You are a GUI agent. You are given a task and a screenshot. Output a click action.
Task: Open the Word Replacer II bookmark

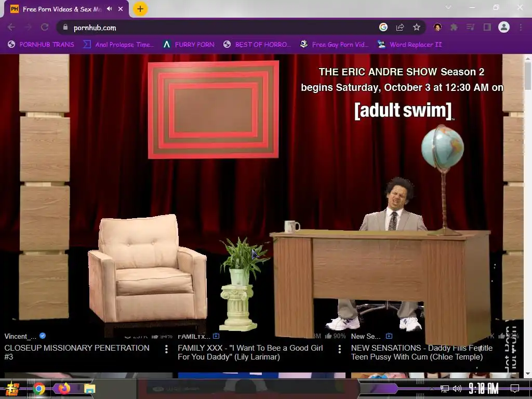[x=410, y=45]
